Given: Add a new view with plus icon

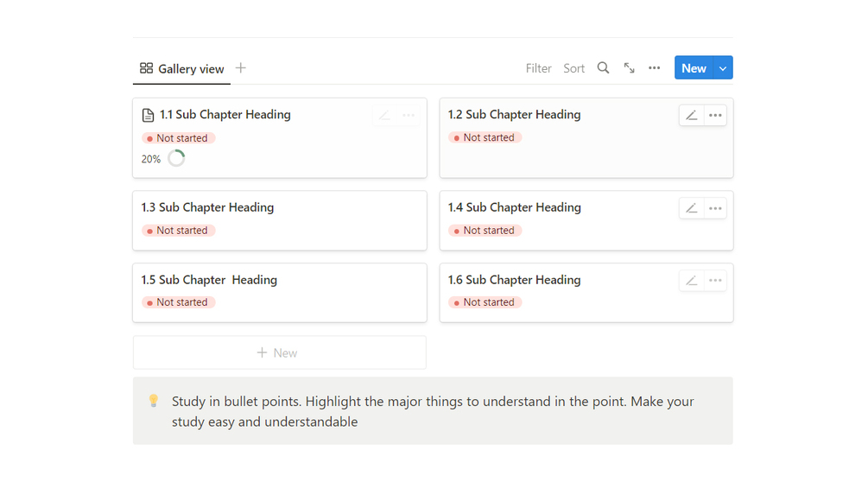Looking at the screenshot, I should [x=241, y=68].
